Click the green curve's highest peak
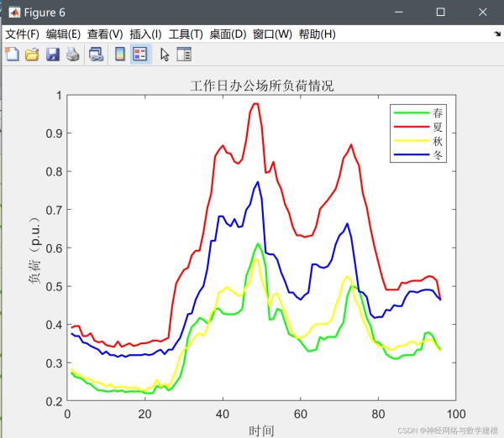This screenshot has height=438, width=504. tap(258, 243)
